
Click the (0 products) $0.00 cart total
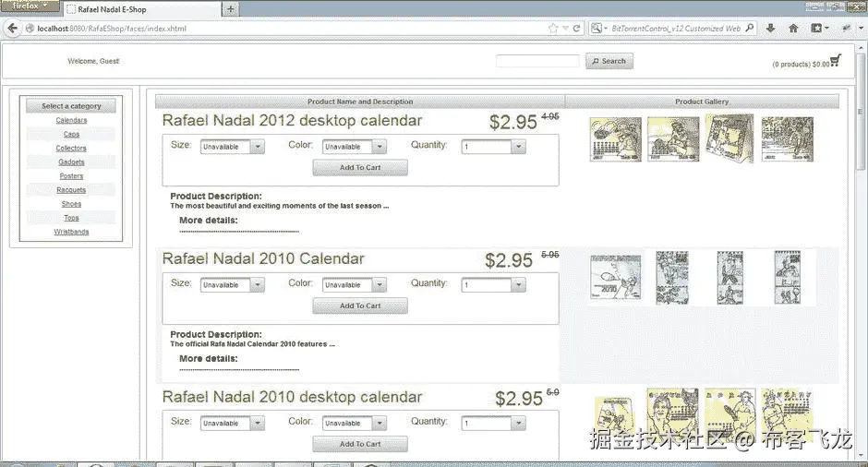pyautogui.click(x=801, y=65)
